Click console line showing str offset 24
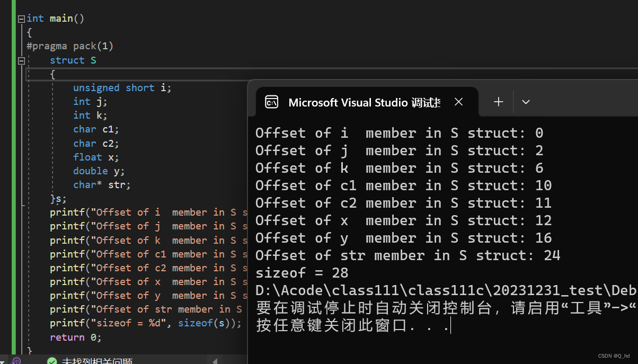This screenshot has width=638, height=364. (x=407, y=255)
